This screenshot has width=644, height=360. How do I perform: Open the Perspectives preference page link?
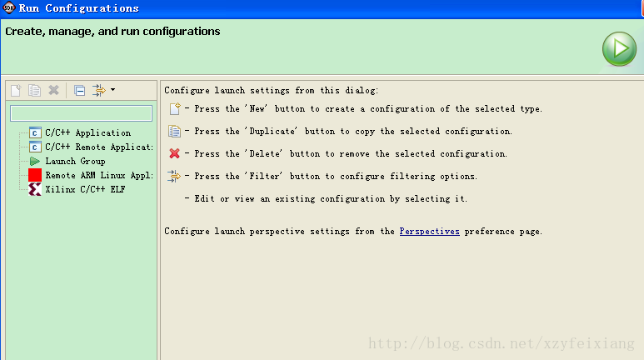tap(430, 232)
